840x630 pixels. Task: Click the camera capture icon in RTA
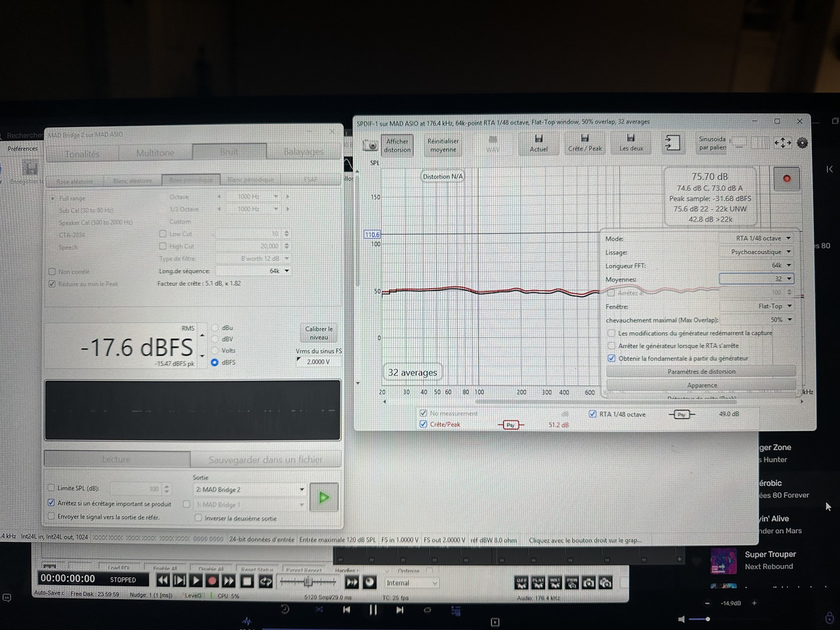click(371, 145)
